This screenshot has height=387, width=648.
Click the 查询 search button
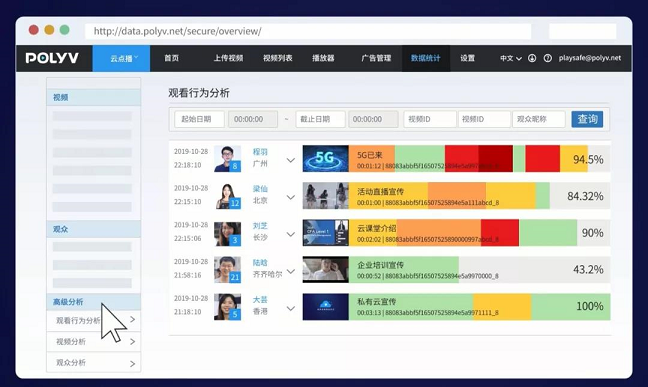(587, 119)
